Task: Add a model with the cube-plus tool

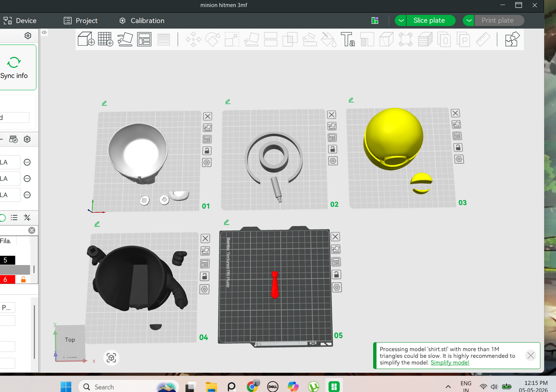Action: click(x=86, y=39)
